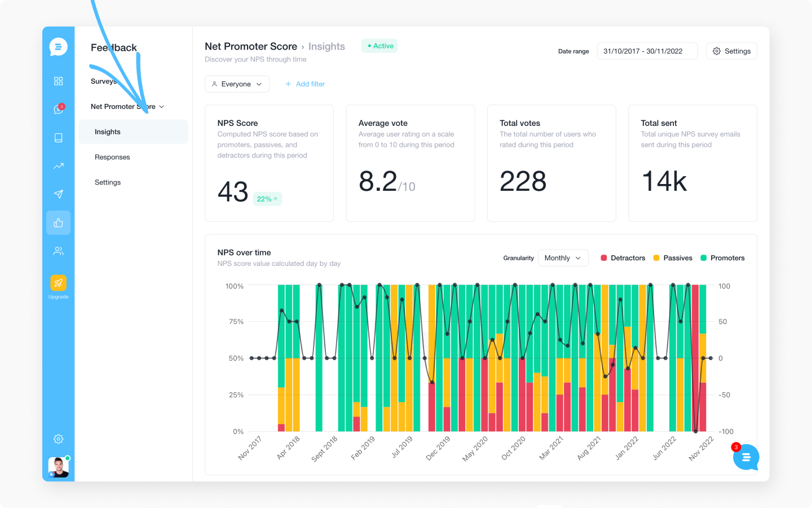Select Insights in the Feedback menu

coord(134,132)
